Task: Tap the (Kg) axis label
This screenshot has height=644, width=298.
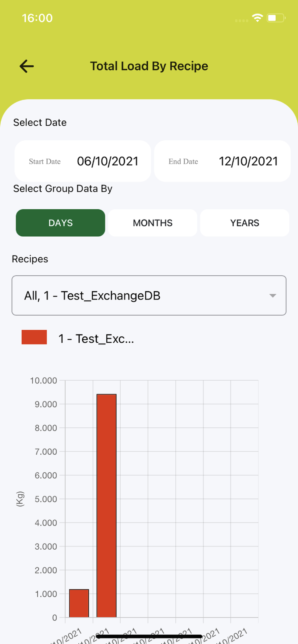Action: tap(20, 499)
